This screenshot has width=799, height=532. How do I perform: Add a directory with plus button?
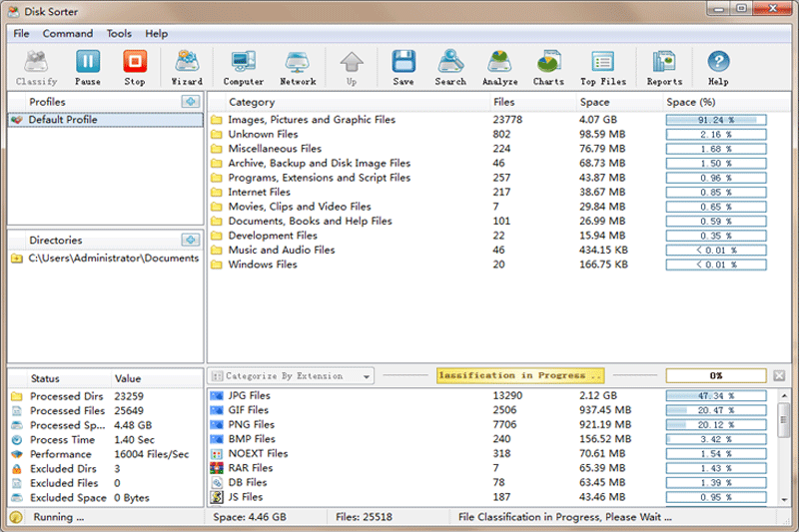(190, 240)
